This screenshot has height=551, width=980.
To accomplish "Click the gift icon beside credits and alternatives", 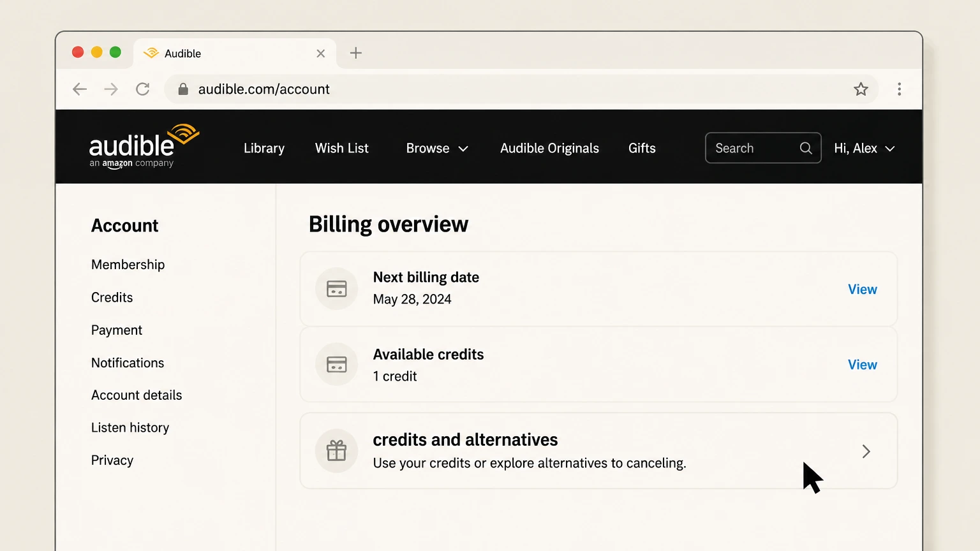I will [336, 451].
